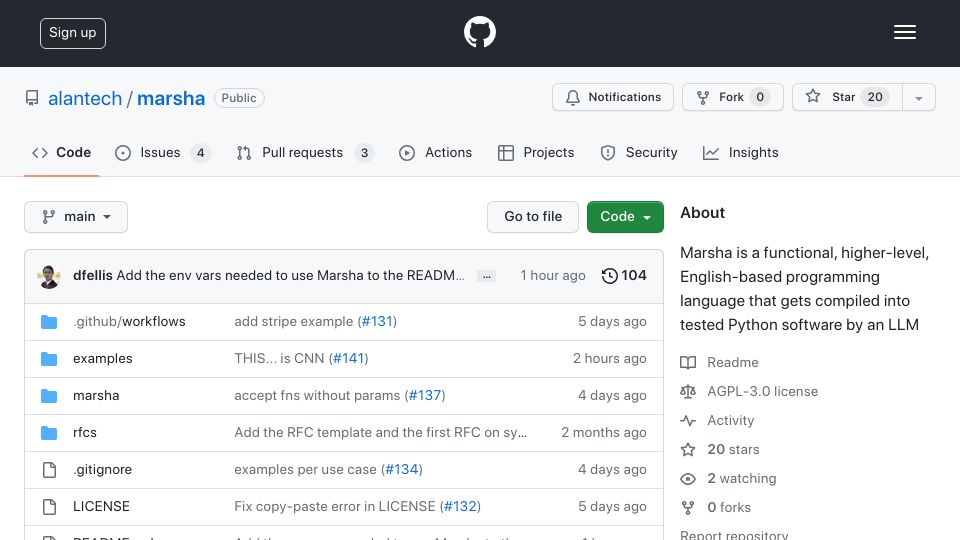960x540 pixels.
Task: Open dfellis author link
Action: tap(92, 276)
